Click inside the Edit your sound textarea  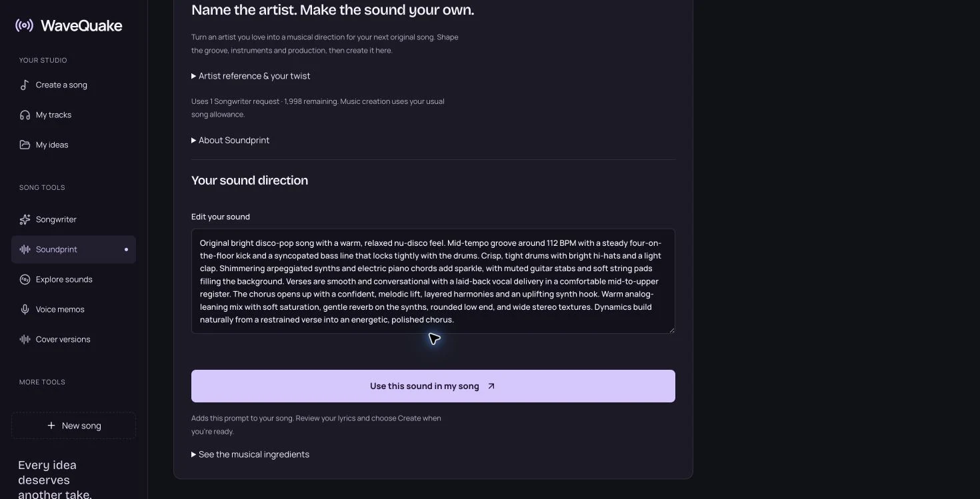pyautogui.click(x=433, y=281)
